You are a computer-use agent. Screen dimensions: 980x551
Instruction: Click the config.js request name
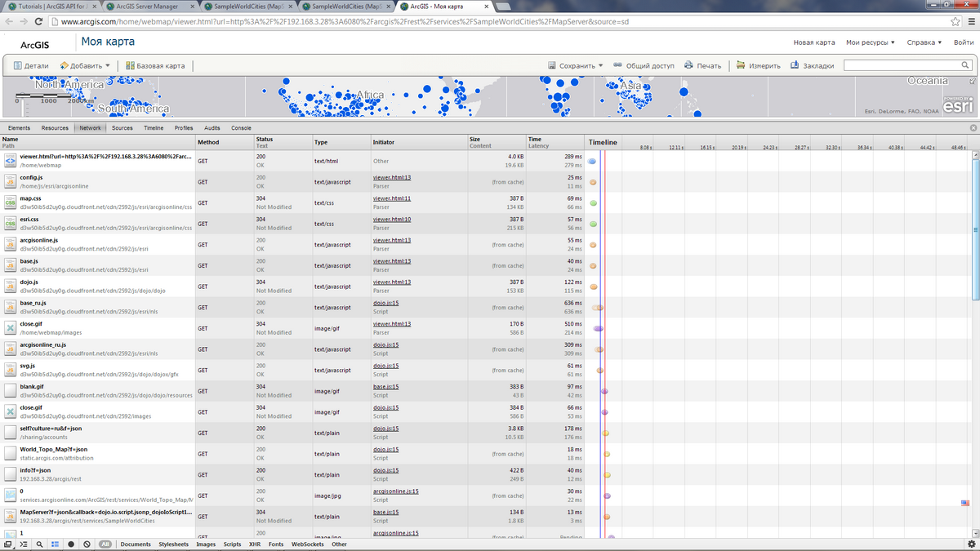31,177
